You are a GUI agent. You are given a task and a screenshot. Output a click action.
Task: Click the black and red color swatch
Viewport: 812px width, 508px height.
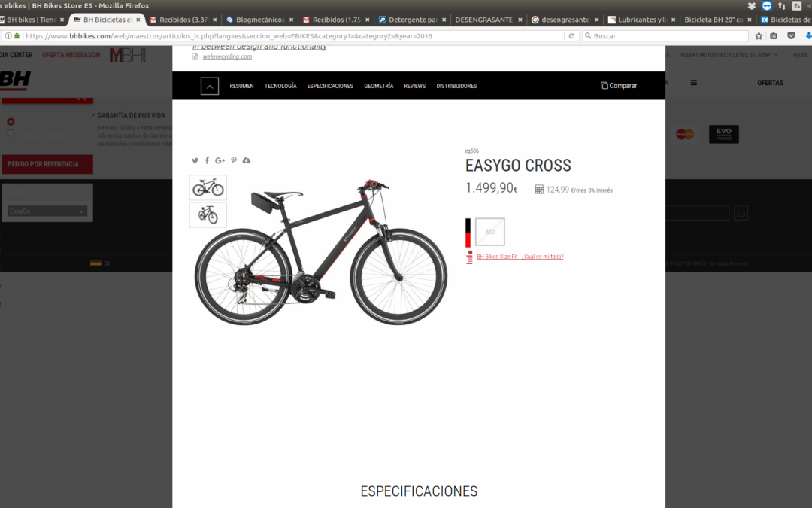468,233
